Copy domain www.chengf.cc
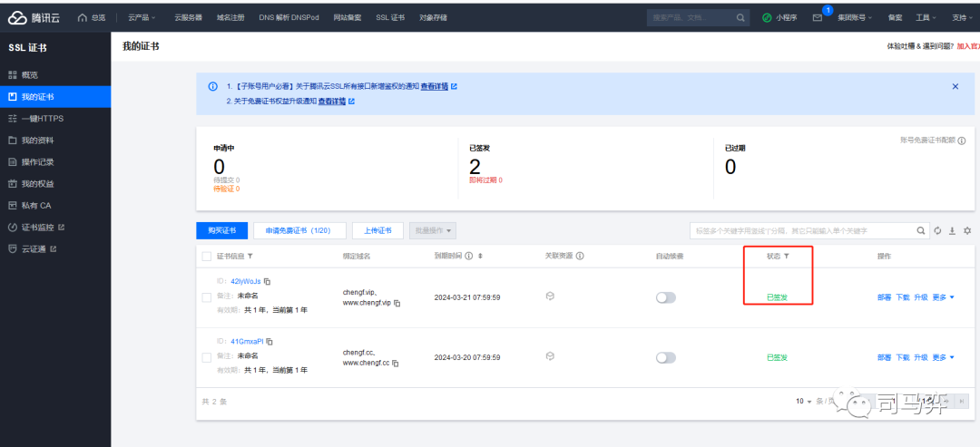The width and height of the screenshot is (980, 447). click(396, 363)
